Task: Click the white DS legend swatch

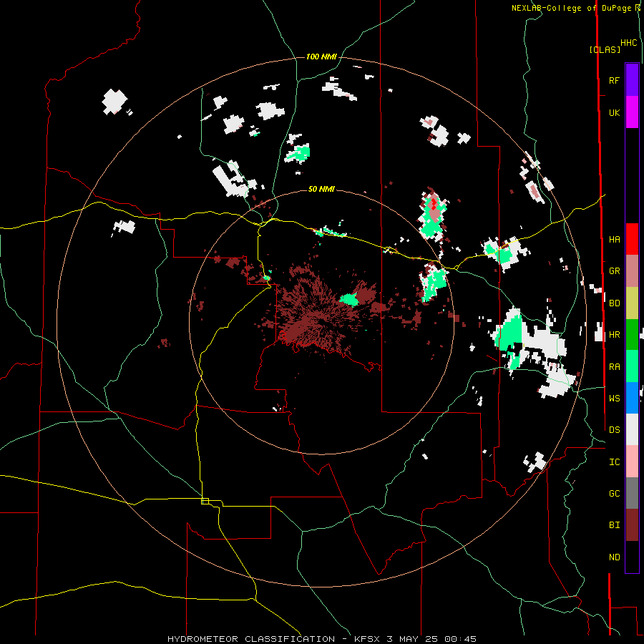Action: 632,429
